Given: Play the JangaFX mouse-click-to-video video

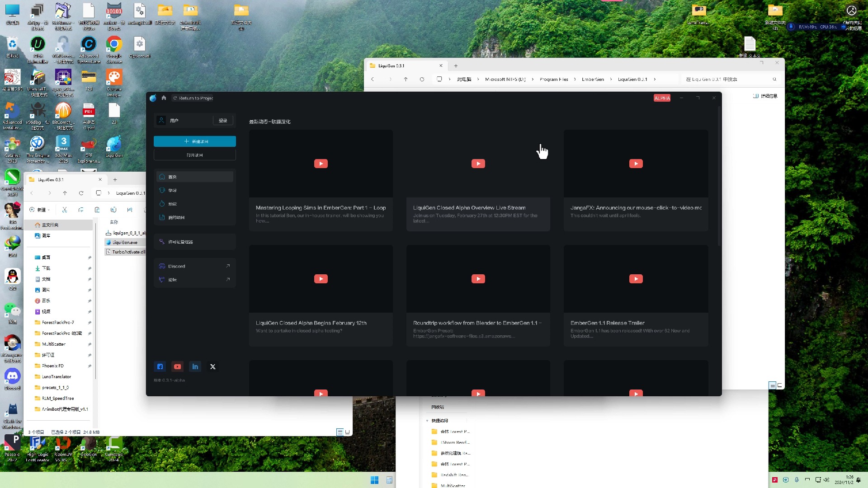Looking at the screenshot, I should tap(636, 164).
